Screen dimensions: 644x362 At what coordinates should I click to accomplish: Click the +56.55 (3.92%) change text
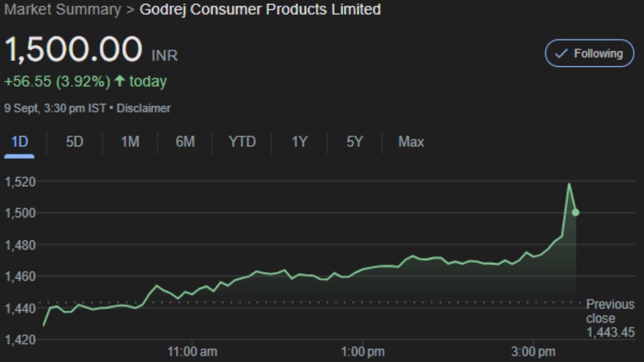(x=57, y=81)
